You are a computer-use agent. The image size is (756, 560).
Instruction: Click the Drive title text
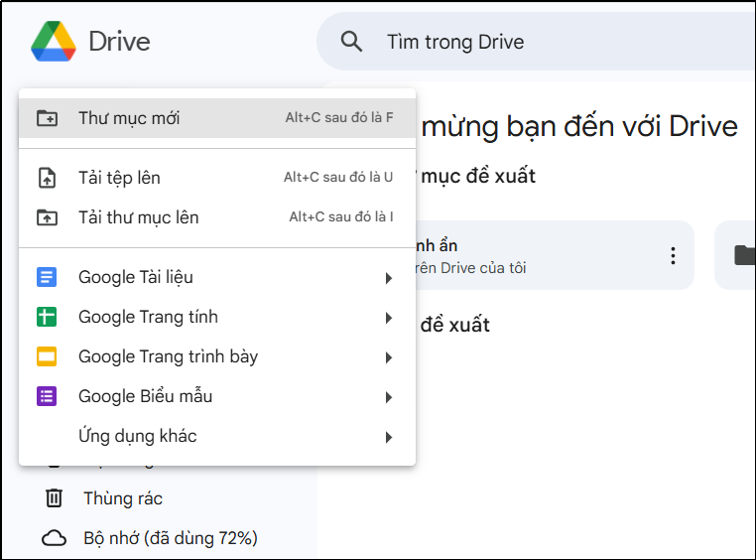pos(120,42)
